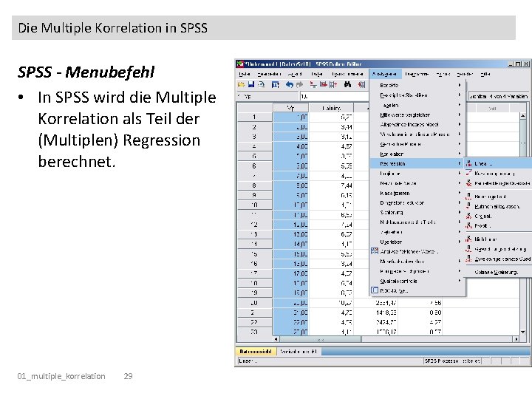Open the Ansicht menu
Viewport: 532px width, 399px height.
click(x=295, y=74)
